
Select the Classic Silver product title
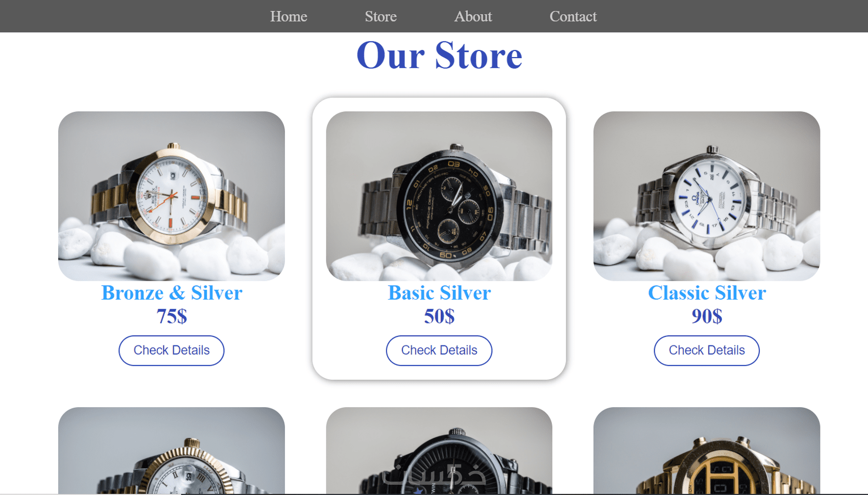(707, 293)
